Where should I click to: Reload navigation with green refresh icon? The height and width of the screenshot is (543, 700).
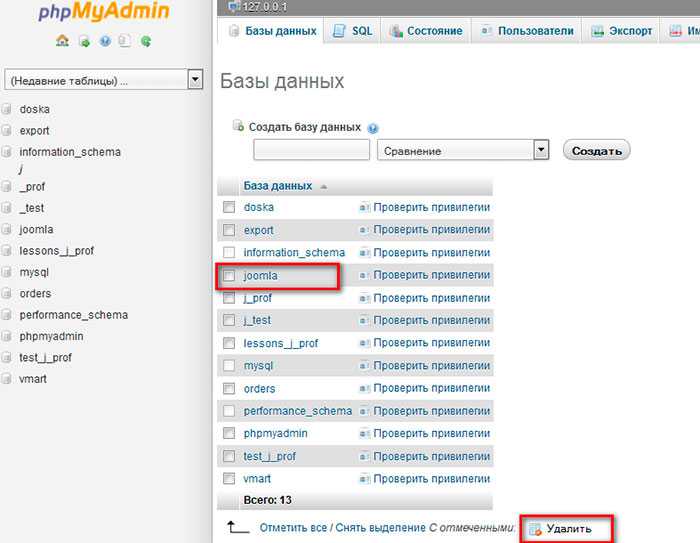[x=146, y=42]
